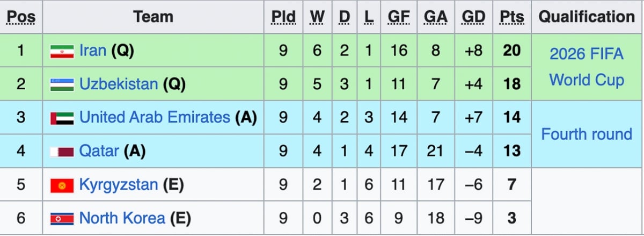
Task: Click the Kyrgyzstan flag icon
Action: coord(62,185)
